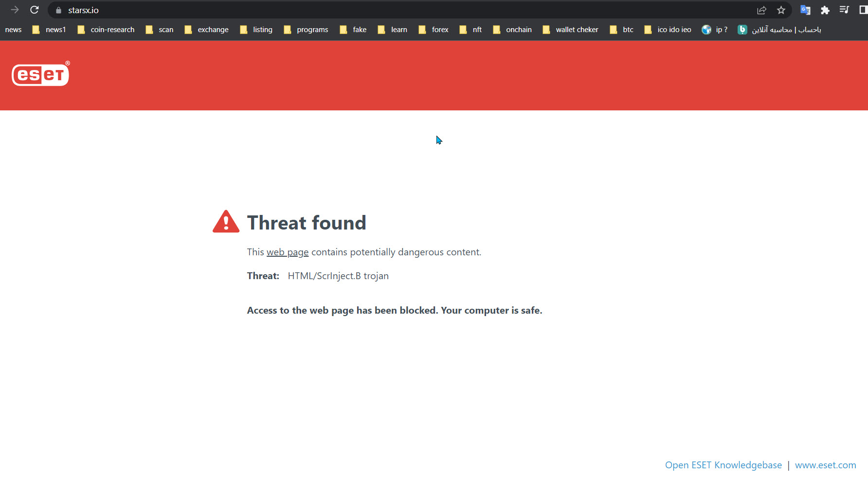The image size is (868, 478).
Task: Open the ESET Knowledgebase link
Action: [x=723, y=465]
